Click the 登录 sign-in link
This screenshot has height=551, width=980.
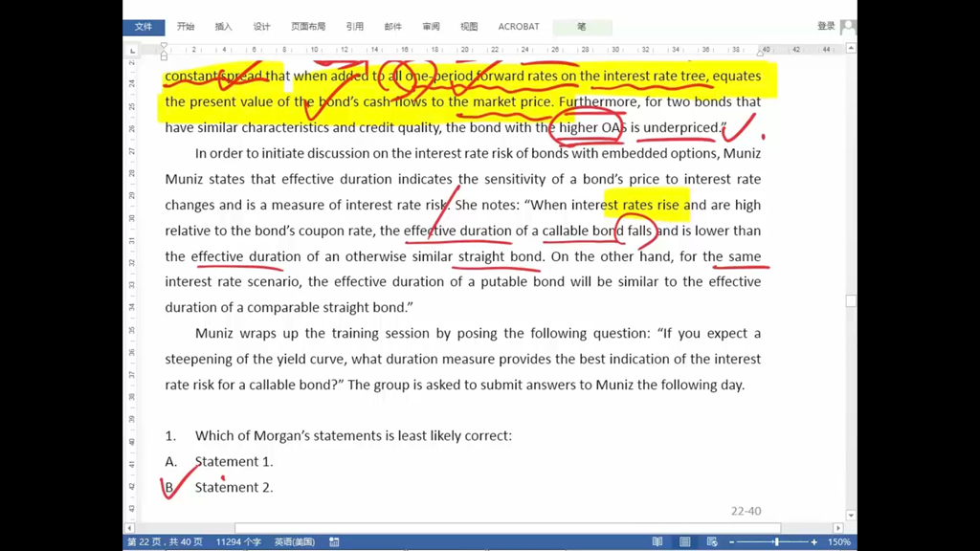826,26
